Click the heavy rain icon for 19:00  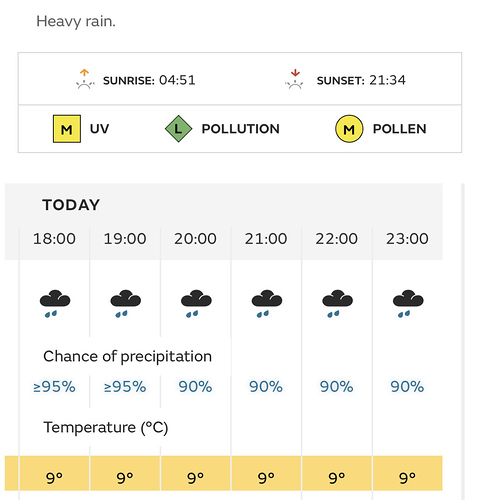coord(125,304)
